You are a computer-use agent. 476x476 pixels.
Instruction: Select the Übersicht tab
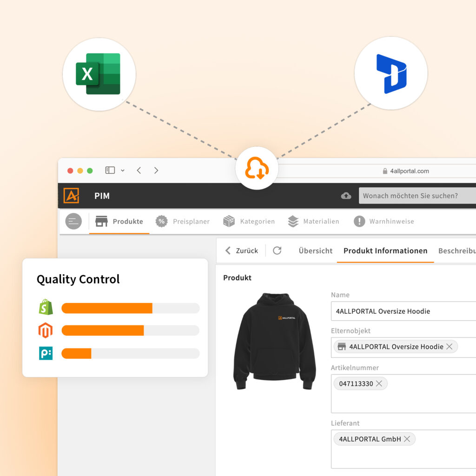316,251
